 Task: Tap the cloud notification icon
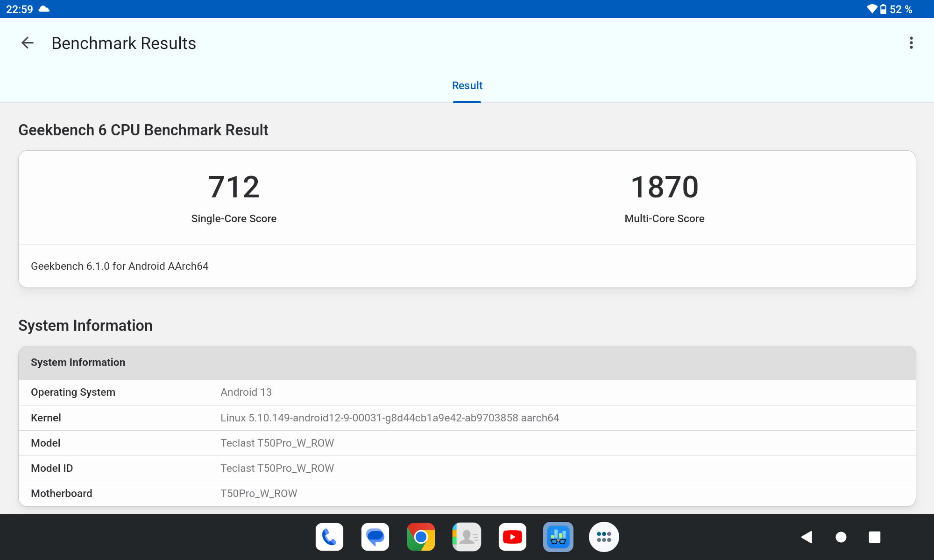pos(44,9)
